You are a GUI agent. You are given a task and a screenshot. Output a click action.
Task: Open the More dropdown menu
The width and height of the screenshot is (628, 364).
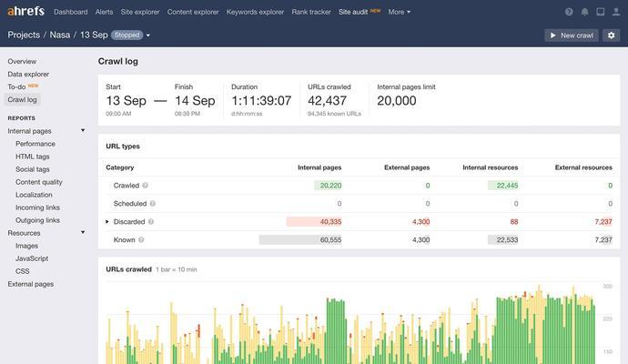399,12
